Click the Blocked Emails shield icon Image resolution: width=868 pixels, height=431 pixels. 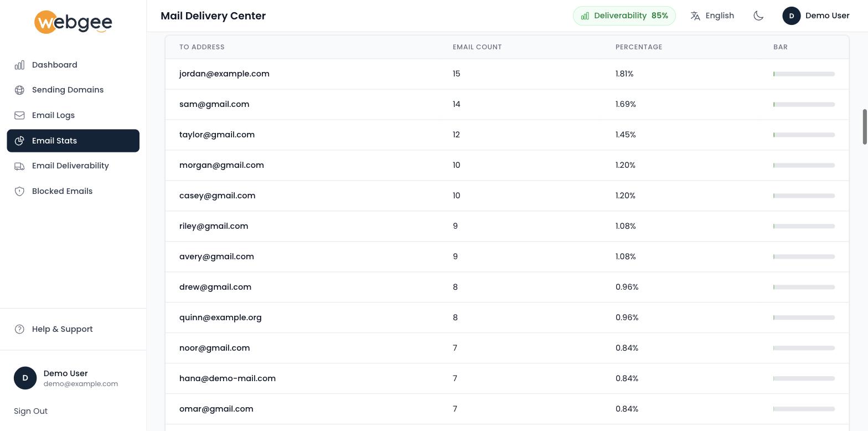[19, 191]
